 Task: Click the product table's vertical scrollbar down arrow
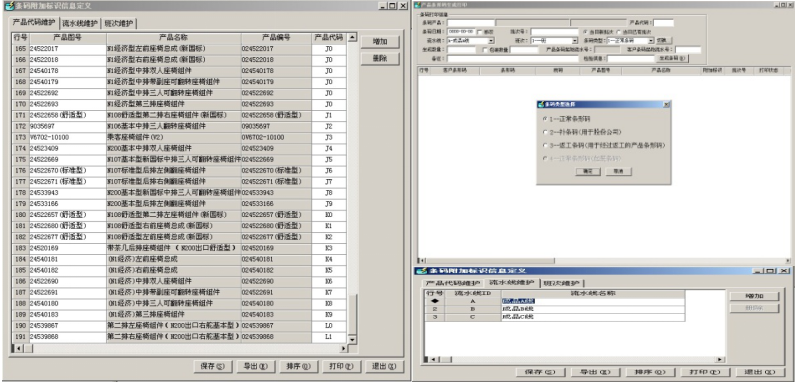pos(352,339)
